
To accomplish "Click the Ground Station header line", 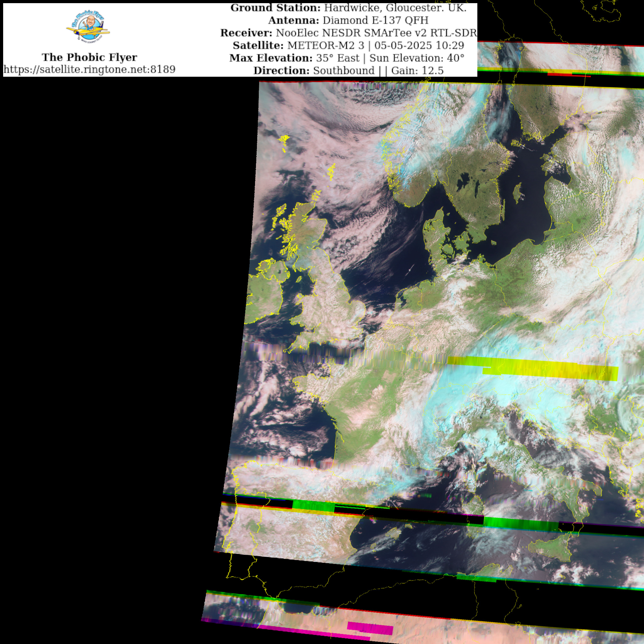I will click(x=348, y=8).
